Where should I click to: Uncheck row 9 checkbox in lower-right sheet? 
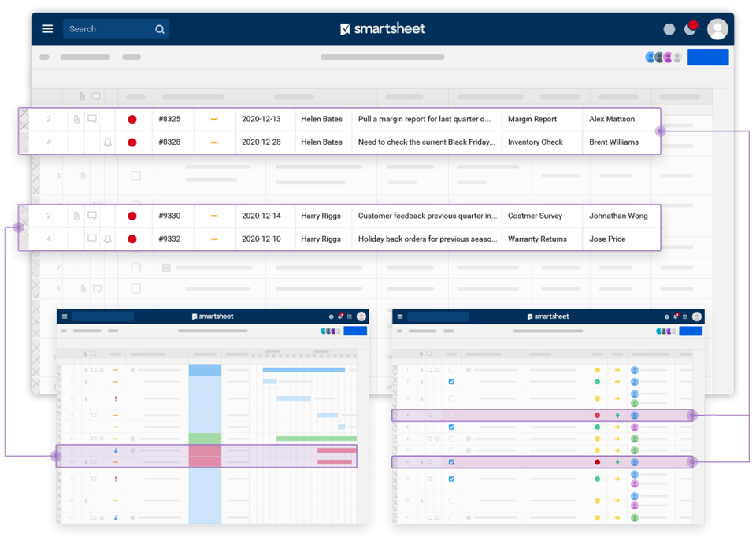click(451, 479)
